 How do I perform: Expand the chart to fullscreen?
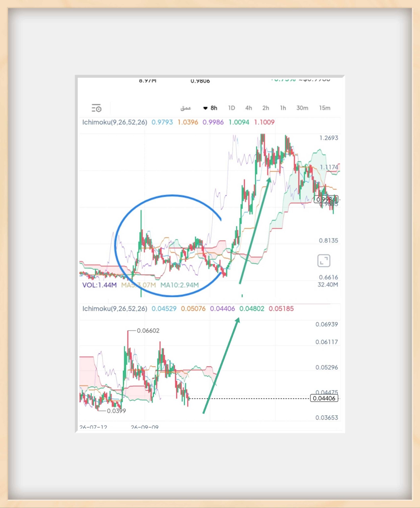[x=324, y=261]
